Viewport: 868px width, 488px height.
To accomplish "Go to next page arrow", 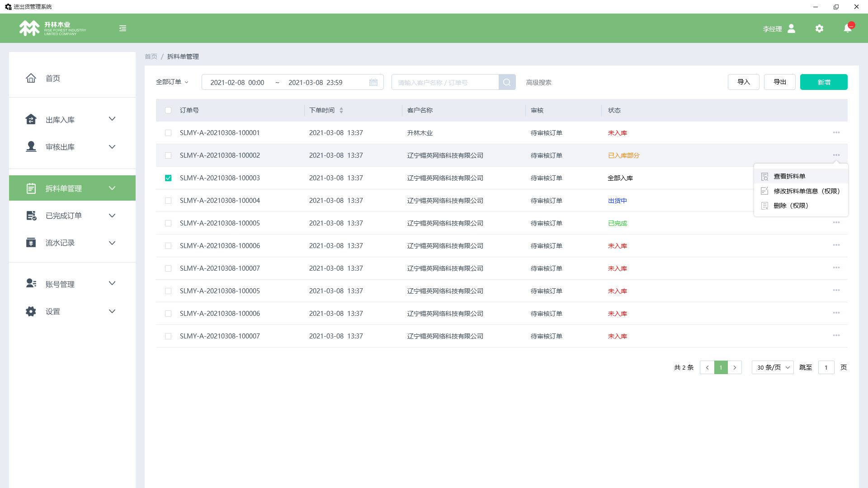I will click(x=735, y=367).
